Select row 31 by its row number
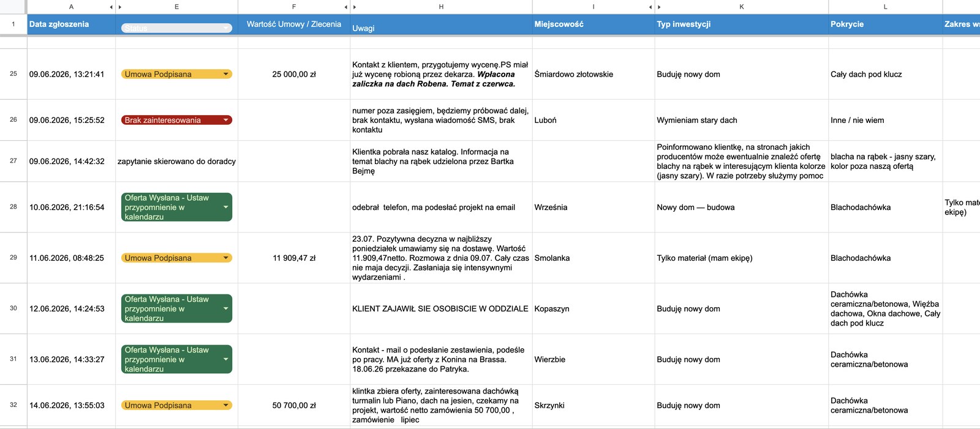This screenshot has width=980, height=429. click(13, 359)
